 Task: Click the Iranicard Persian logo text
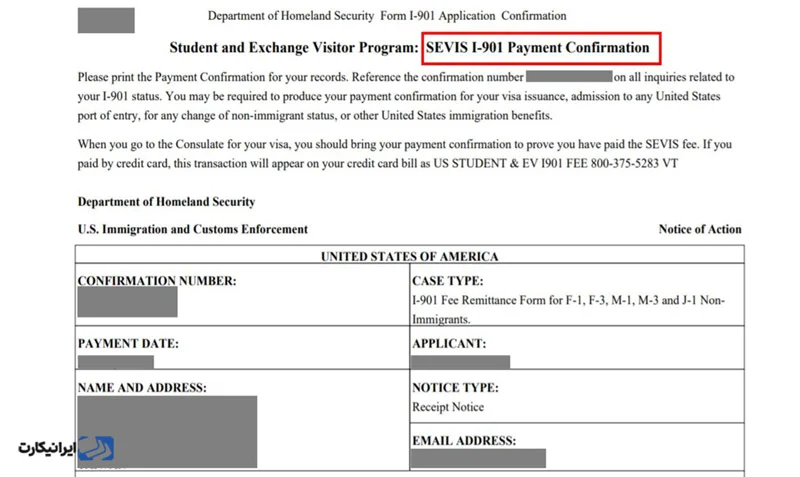click(47, 448)
